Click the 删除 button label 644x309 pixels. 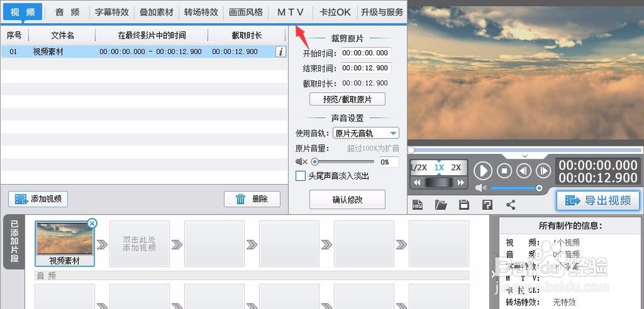[260, 199]
